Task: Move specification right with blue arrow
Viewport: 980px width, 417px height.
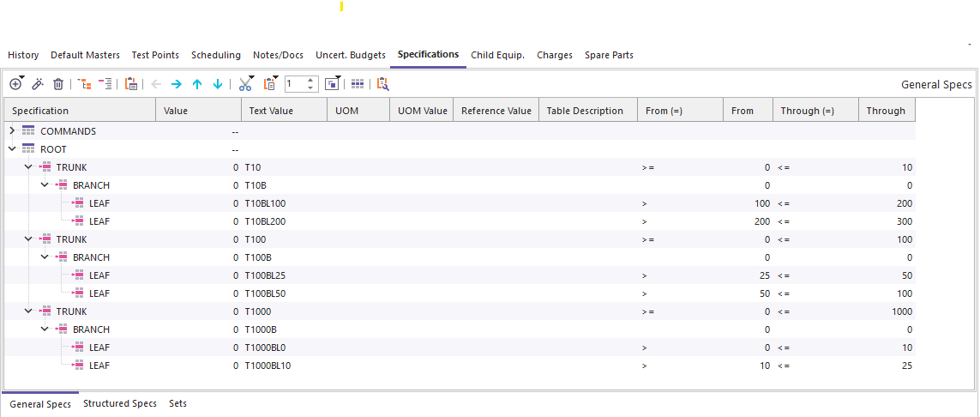Action: 176,84
